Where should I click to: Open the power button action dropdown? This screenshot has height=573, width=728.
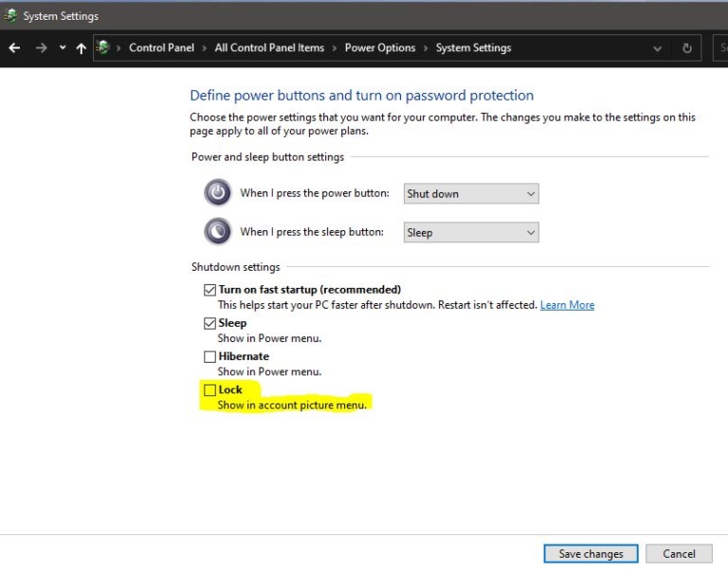coord(471,193)
